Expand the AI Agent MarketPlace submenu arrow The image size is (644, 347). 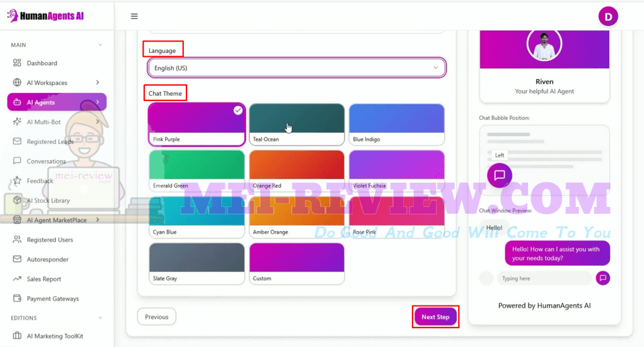pyautogui.click(x=98, y=220)
